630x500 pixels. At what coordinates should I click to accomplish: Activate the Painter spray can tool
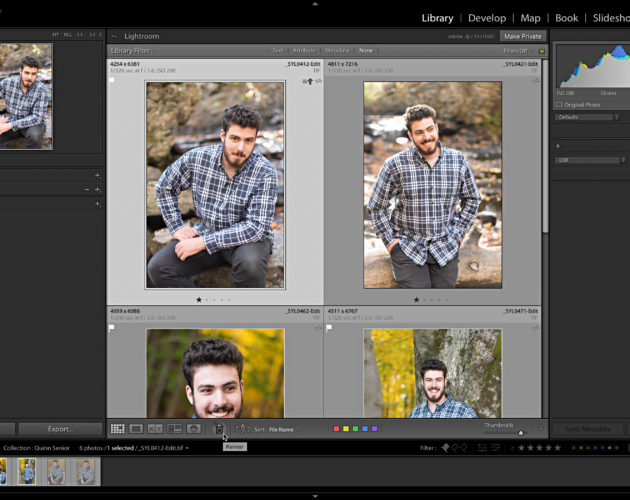219,429
